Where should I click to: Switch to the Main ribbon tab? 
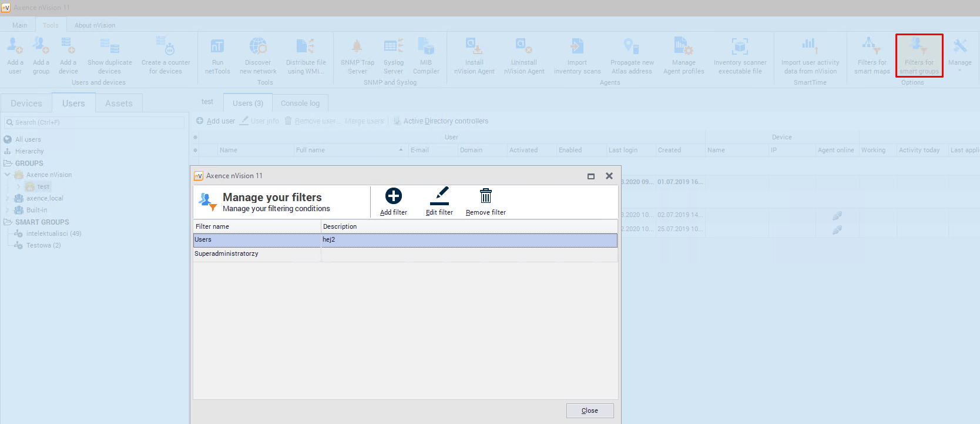(19, 25)
